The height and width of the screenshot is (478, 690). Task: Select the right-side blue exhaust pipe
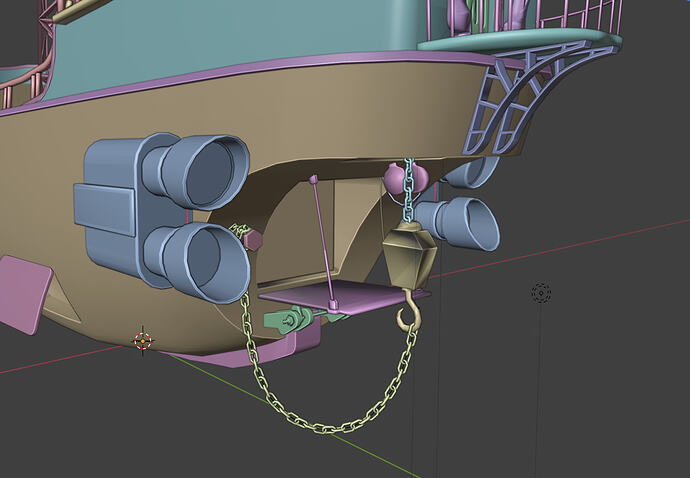[460, 223]
